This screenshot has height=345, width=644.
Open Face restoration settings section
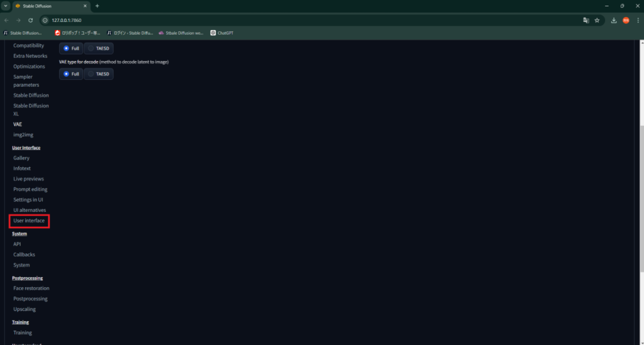(31, 288)
